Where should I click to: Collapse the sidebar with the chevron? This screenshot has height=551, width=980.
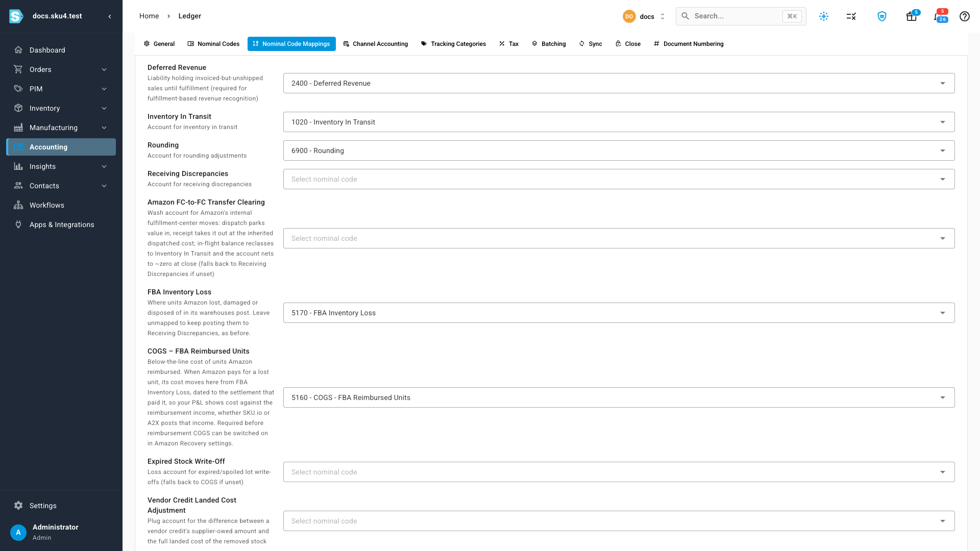tap(110, 16)
